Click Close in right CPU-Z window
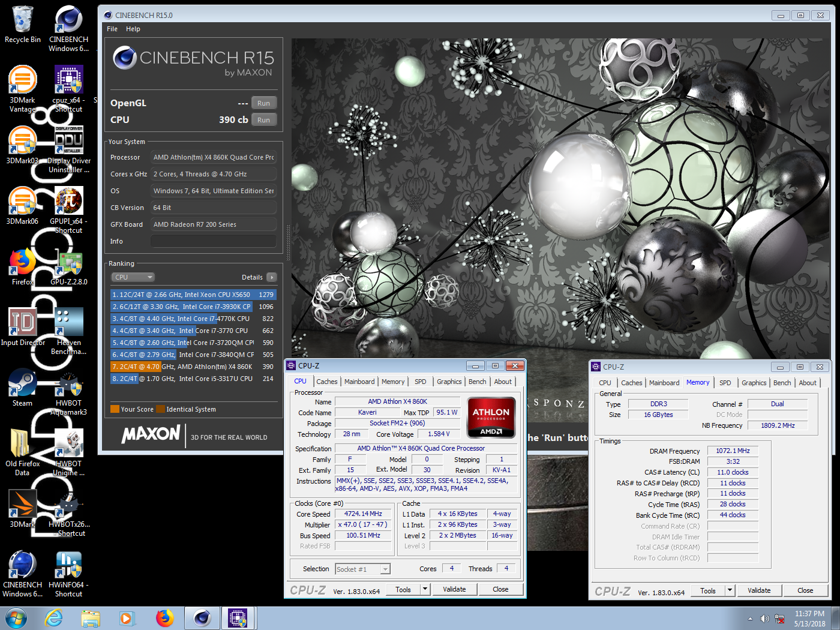This screenshot has height=630, width=840. coord(805,591)
